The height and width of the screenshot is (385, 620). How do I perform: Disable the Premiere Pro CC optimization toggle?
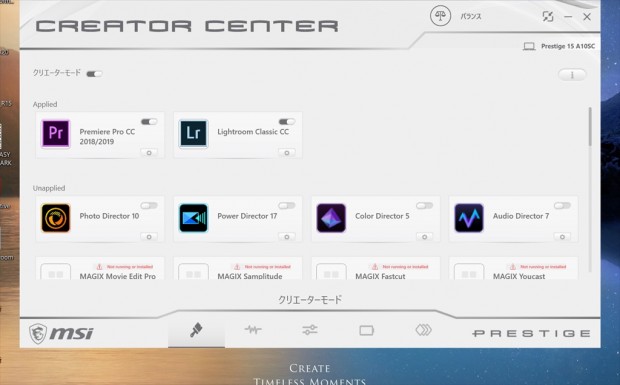pyautogui.click(x=149, y=122)
